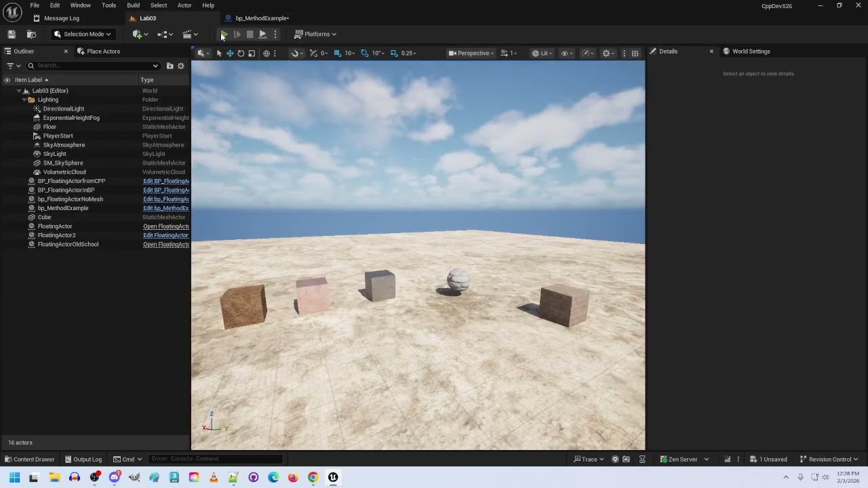Viewport: 868px width, 488px height.
Task: Collapse the Lab03 (Editor) tree node
Action: [x=19, y=91]
